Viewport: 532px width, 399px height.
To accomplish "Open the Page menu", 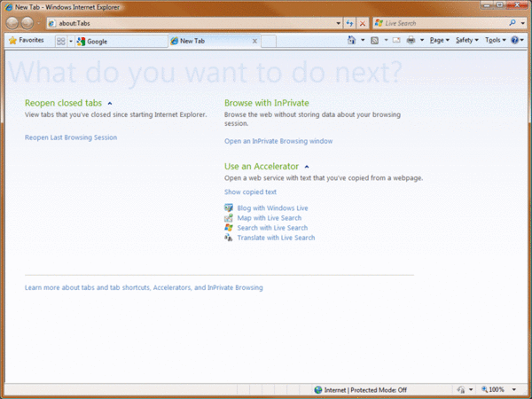I will pyautogui.click(x=440, y=40).
